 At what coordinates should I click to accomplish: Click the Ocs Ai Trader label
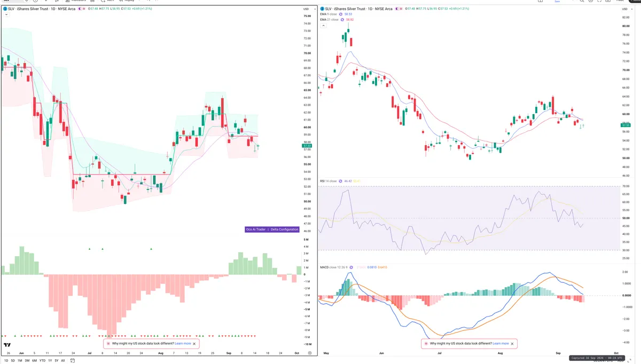pos(256,229)
